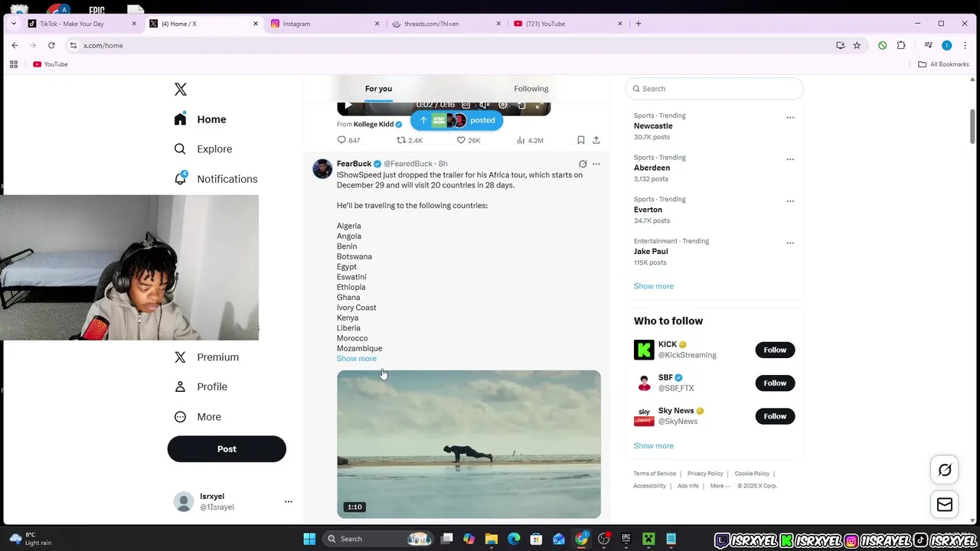
Task: Open Chrome three-dot menu
Action: click(965, 45)
